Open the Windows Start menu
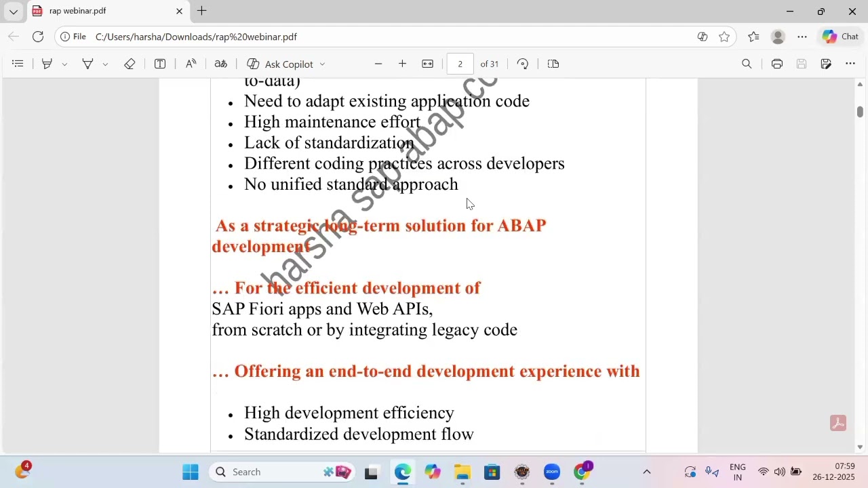Screen dimensions: 868x488 191,472
